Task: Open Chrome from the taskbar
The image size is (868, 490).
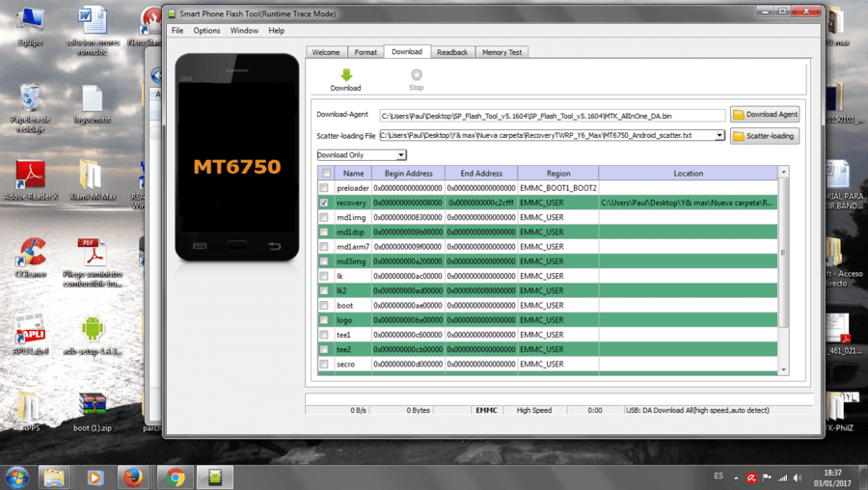Action: click(x=176, y=477)
